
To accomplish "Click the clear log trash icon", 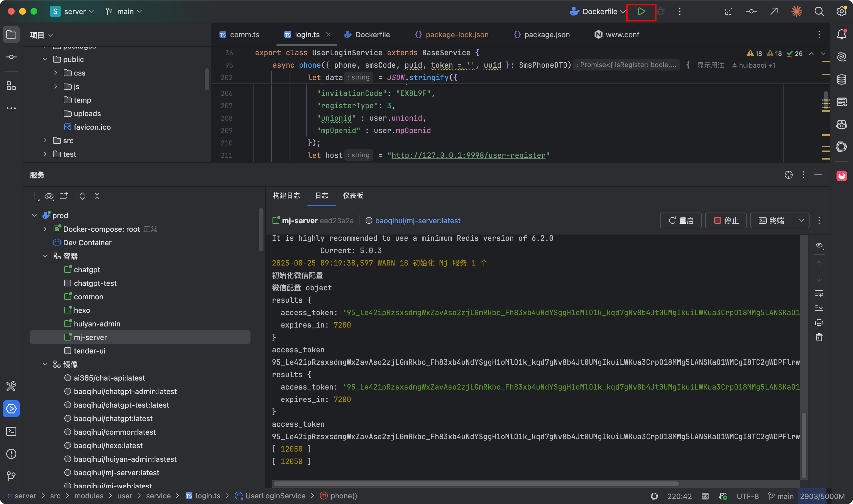I will [x=819, y=337].
